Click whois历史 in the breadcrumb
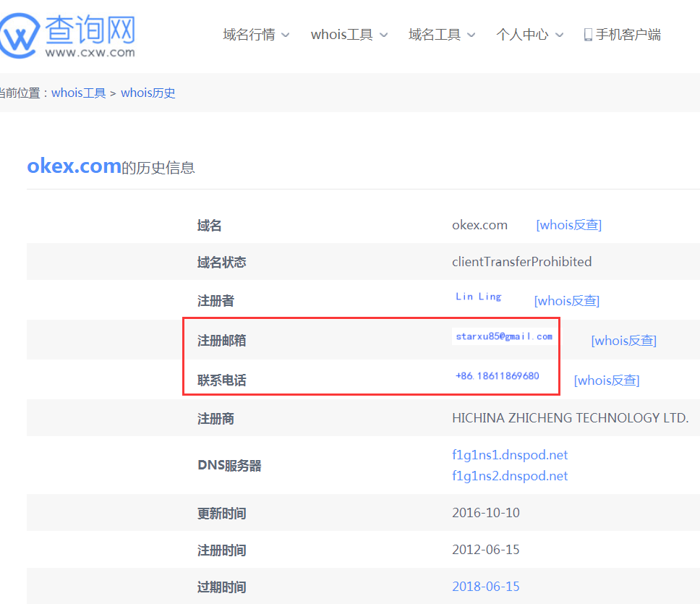700x604 pixels. (x=148, y=93)
